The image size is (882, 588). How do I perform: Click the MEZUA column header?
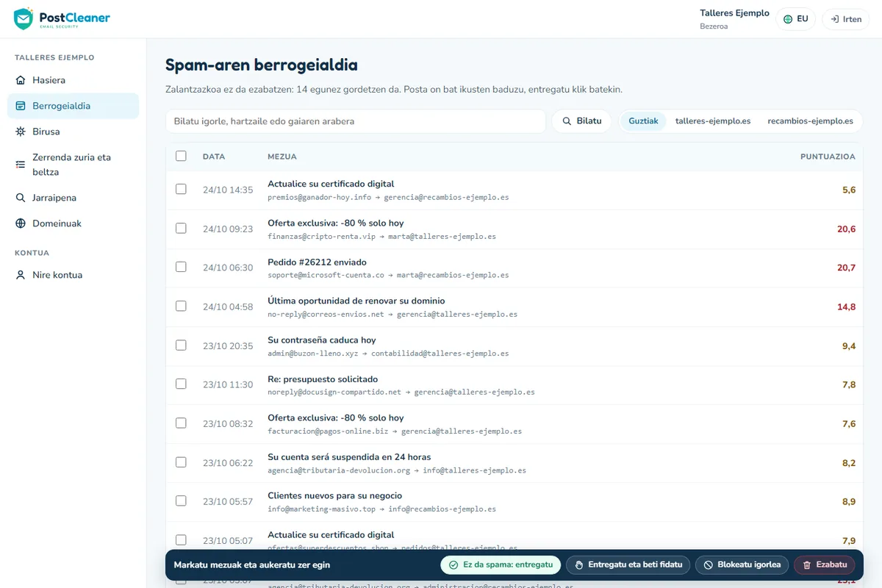click(282, 157)
